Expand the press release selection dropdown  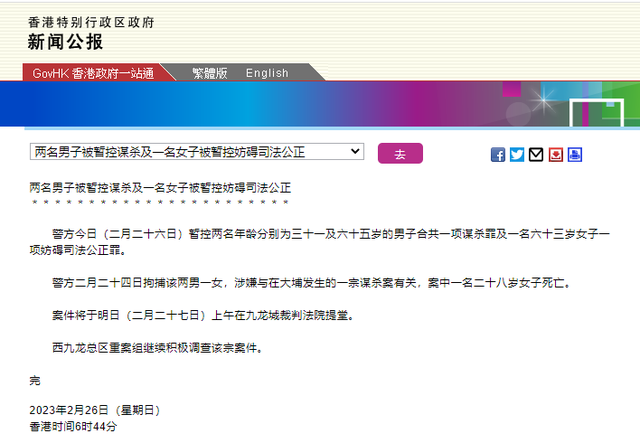tap(197, 151)
